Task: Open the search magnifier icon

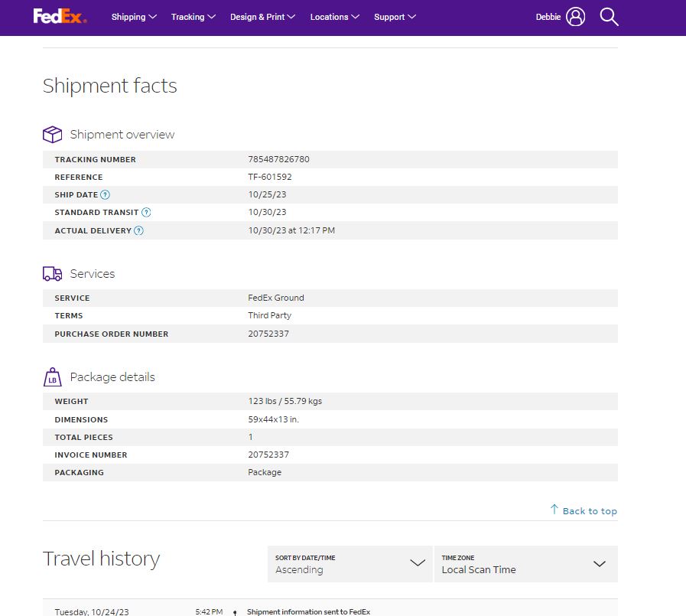Action: coord(609,17)
